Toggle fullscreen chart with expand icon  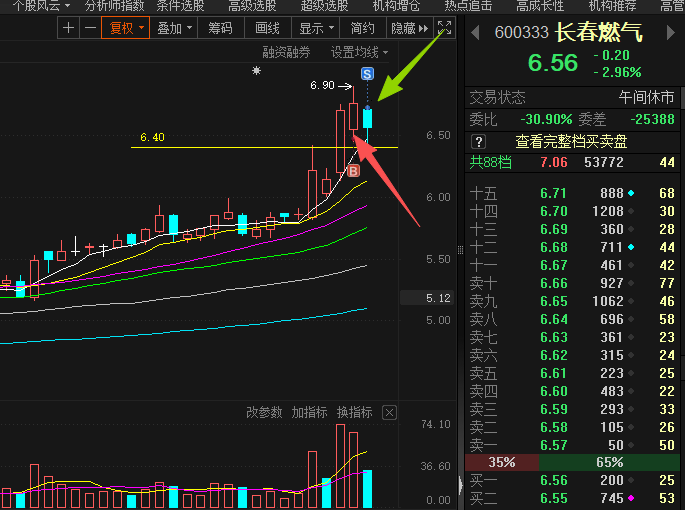tap(444, 28)
